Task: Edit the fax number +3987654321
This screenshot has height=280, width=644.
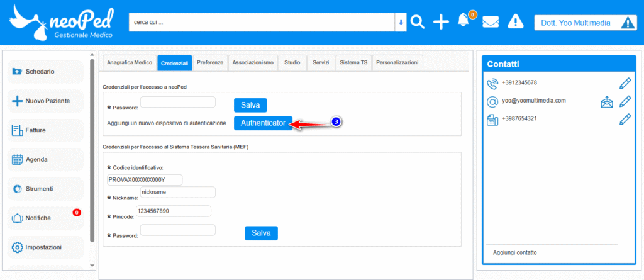Action: pyautogui.click(x=625, y=120)
